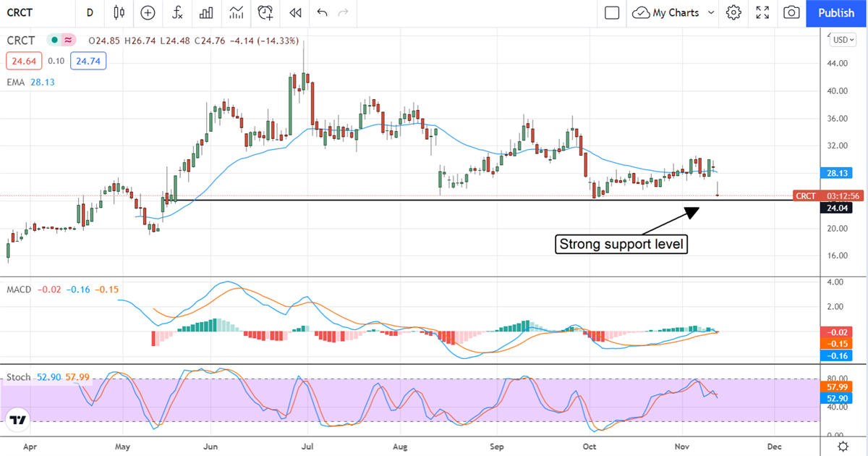
Task: Select the MACD indicator label
Action: 19,290
